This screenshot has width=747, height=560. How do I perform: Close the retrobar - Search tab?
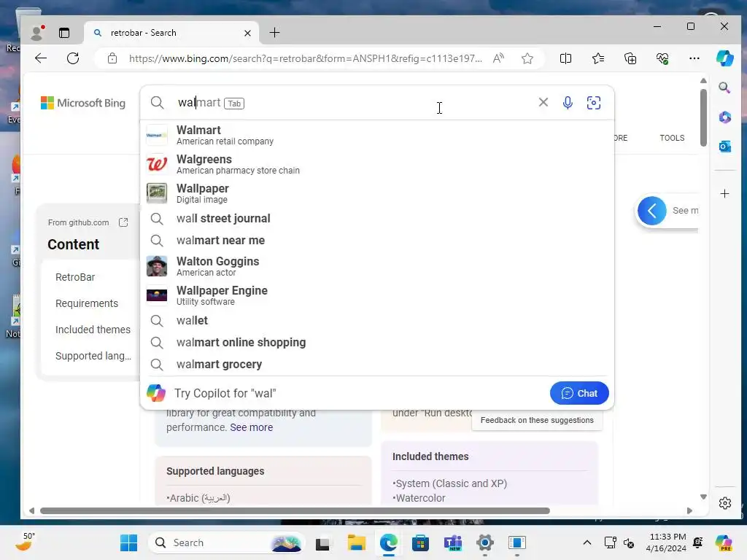pyautogui.click(x=247, y=33)
